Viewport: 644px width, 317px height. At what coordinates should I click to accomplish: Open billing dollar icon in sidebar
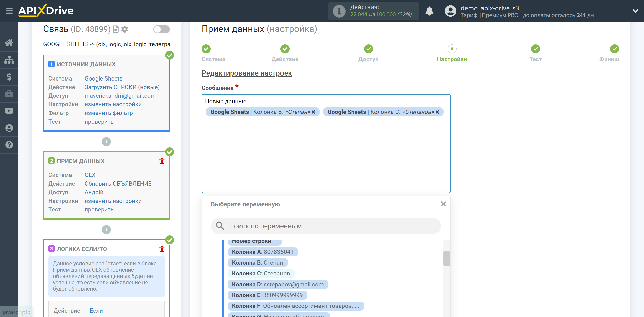(x=9, y=77)
